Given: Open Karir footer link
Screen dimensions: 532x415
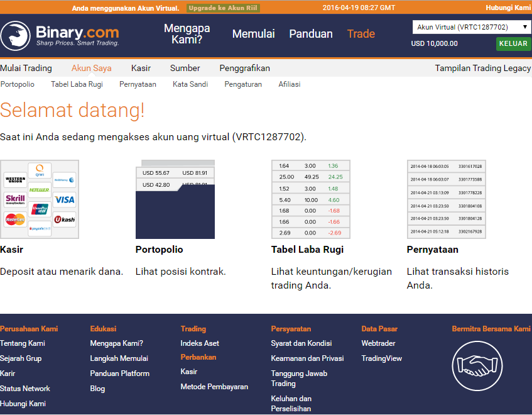Looking at the screenshot, I should (x=8, y=373).
